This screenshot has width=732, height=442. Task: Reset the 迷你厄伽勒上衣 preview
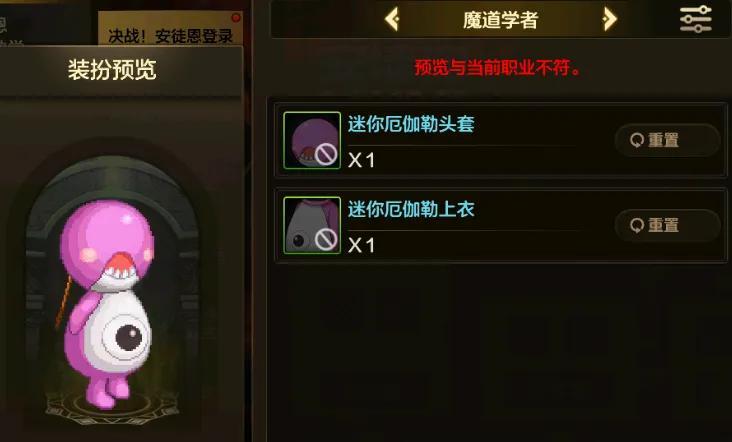[667, 225]
